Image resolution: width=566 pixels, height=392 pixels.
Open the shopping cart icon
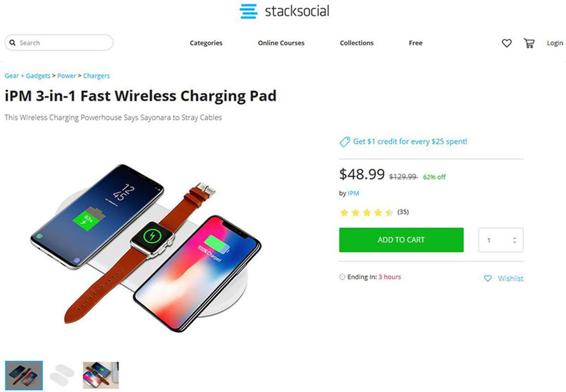click(529, 43)
